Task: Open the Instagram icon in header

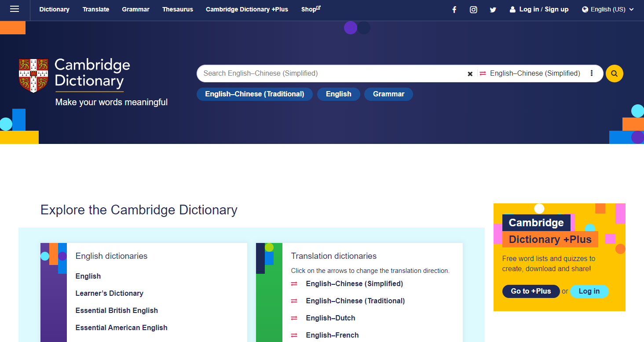Action: click(x=473, y=10)
